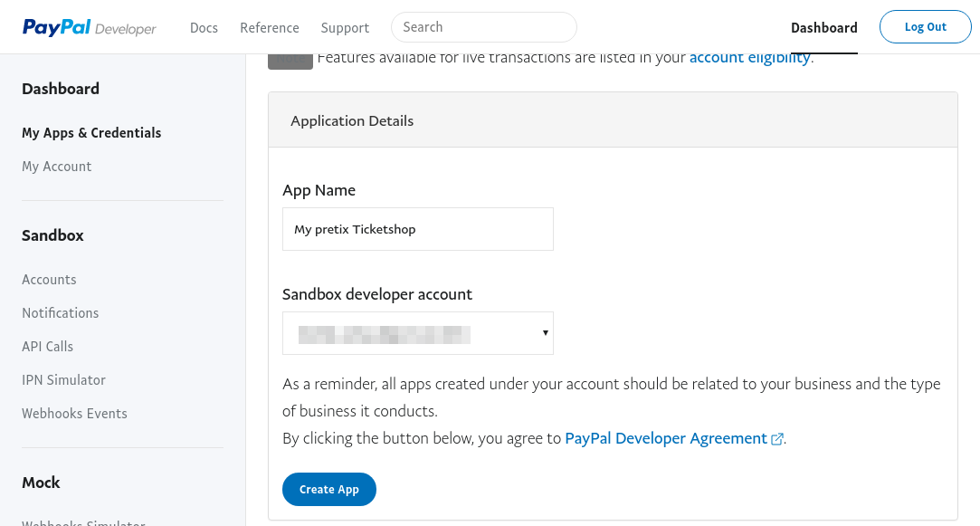Click the PayPal Developer logo
The image size is (980, 526).
pyautogui.click(x=90, y=28)
